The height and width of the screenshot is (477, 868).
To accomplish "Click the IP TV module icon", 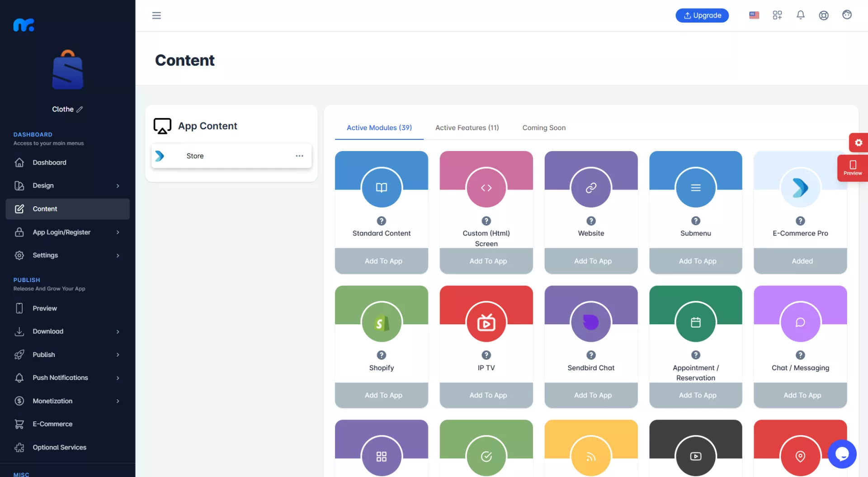I will coord(486,322).
